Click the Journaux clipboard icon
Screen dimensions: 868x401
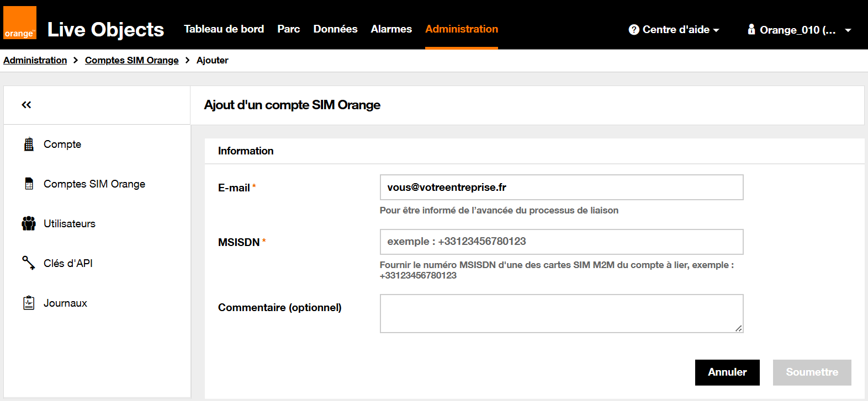(29, 303)
